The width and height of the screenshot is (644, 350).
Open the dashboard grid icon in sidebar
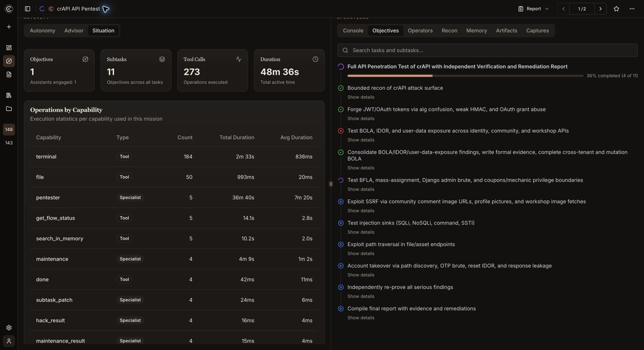[x=9, y=48]
